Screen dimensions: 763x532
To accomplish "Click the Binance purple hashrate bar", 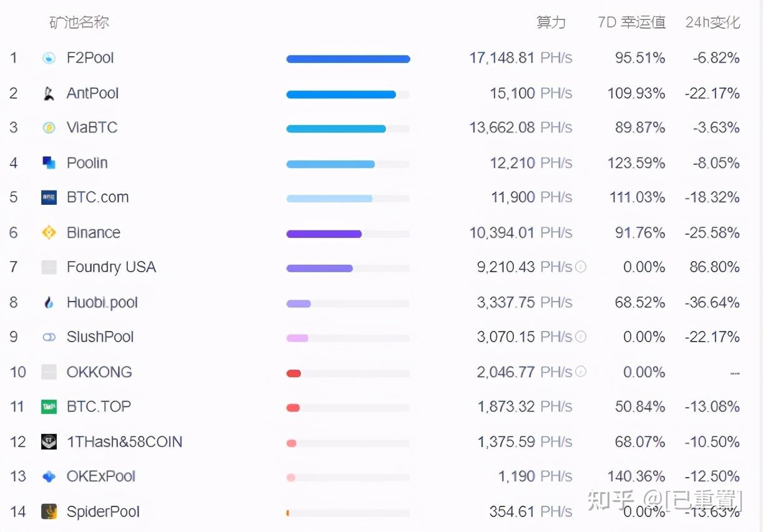I will click(323, 234).
